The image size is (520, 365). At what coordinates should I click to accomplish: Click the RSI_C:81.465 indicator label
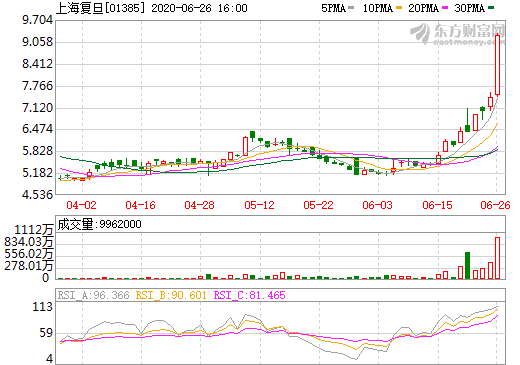[x=249, y=295]
